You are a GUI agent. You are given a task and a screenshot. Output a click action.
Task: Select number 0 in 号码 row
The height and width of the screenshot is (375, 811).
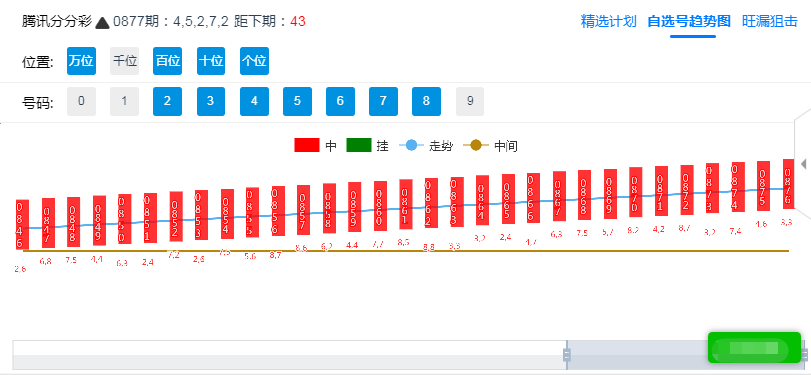[81, 101]
